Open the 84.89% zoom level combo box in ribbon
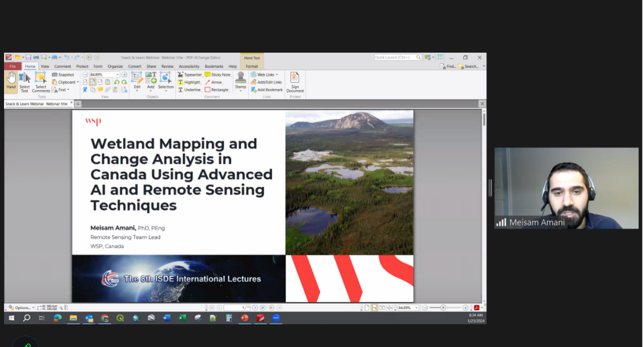This screenshot has width=644, height=347. [104, 75]
